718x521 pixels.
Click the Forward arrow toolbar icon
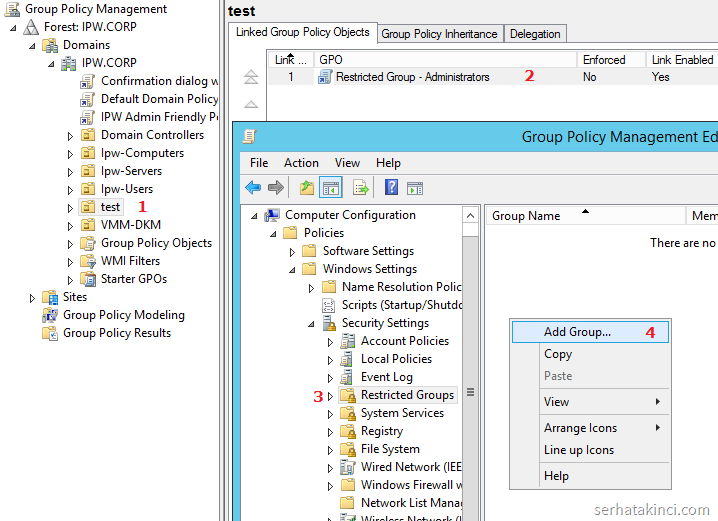tap(275, 188)
